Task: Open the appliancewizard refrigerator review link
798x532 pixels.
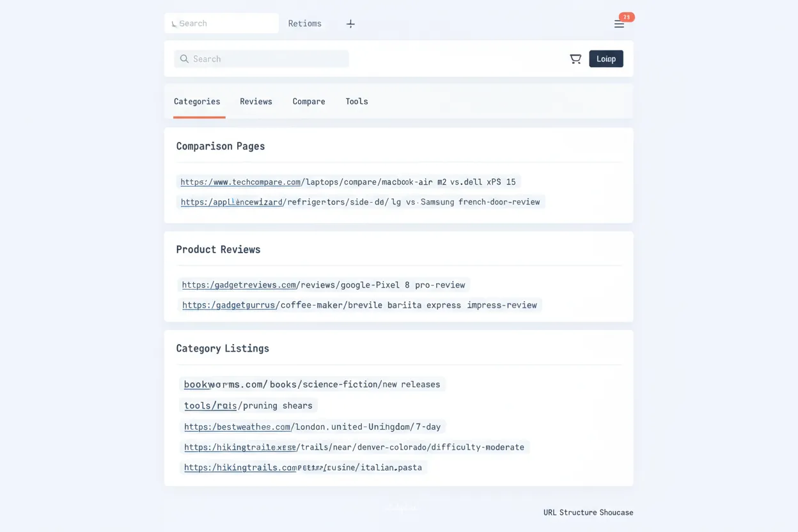Action: [x=360, y=201]
